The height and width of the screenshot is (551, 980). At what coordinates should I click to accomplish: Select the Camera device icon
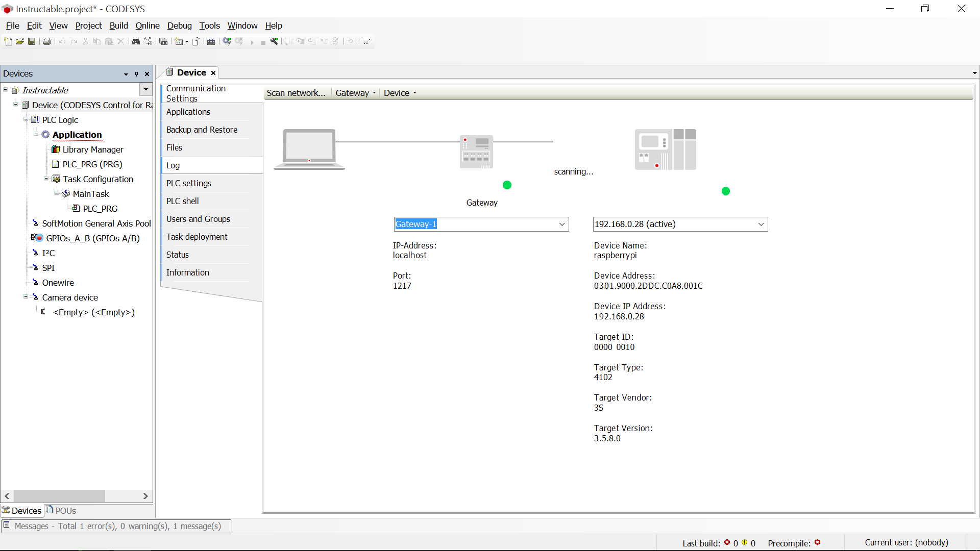(36, 297)
